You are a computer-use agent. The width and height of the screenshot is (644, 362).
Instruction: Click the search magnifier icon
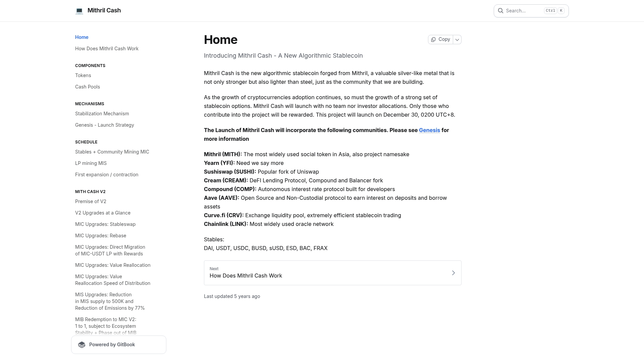pos(501,10)
